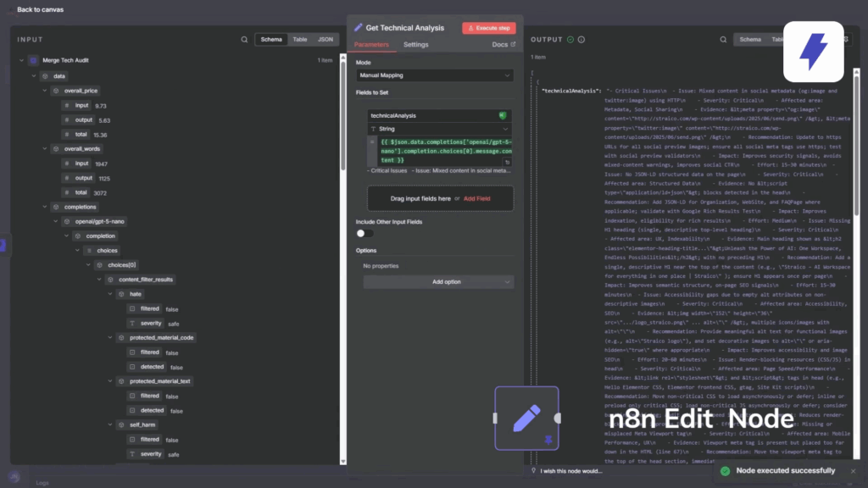This screenshot has height=488, width=868.
Task: Open the String type dropdown
Action: tap(440, 129)
